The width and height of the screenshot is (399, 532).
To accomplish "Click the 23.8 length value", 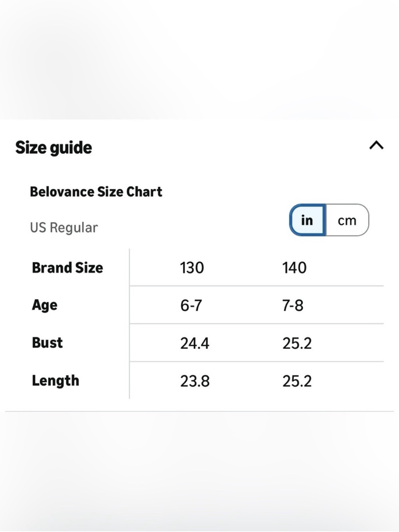I will pyautogui.click(x=195, y=381).
